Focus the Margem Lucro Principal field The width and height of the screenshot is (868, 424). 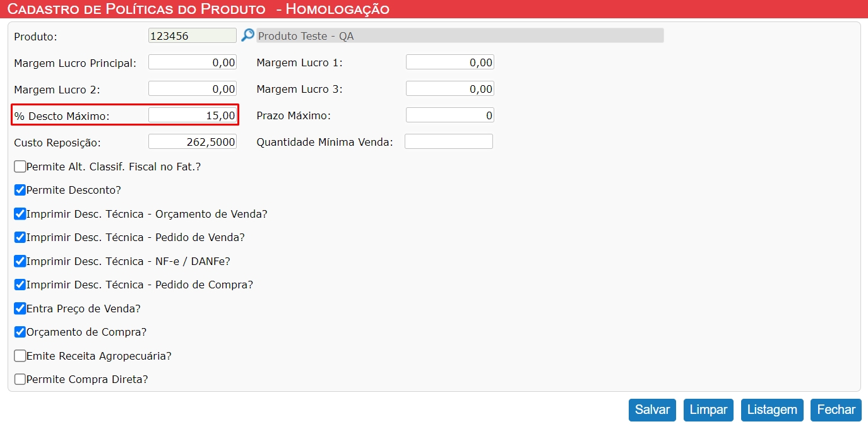(x=193, y=62)
